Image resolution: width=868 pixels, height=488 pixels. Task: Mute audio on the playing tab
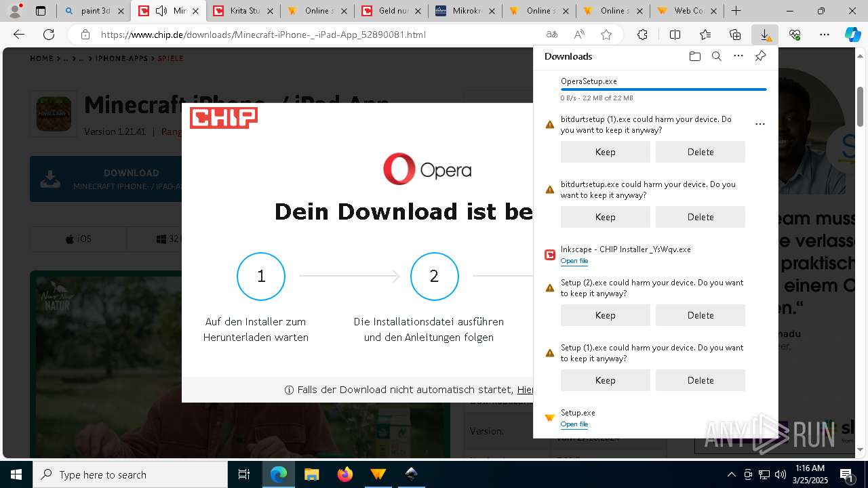(161, 11)
